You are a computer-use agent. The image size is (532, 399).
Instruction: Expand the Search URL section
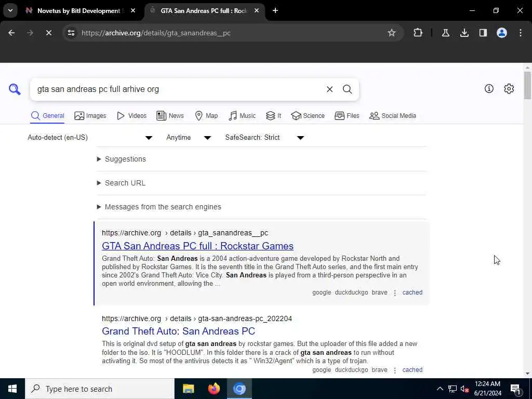point(122,183)
